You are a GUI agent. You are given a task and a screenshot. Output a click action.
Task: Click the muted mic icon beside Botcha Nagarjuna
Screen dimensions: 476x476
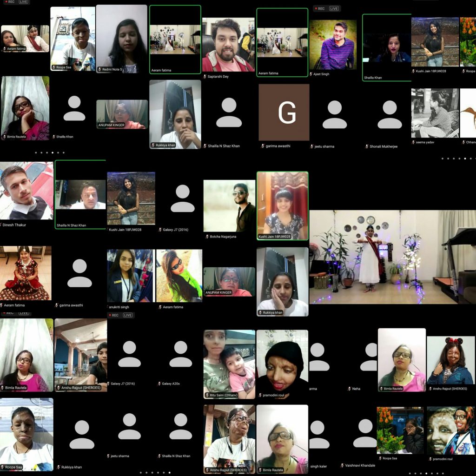(x=206, y=237)
